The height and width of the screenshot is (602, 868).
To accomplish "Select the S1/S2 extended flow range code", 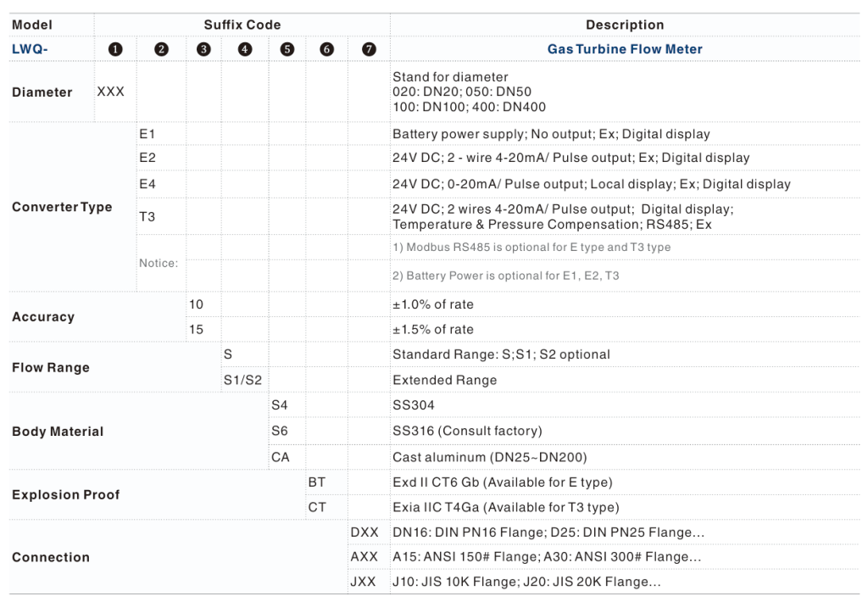I will pos(242,380).
